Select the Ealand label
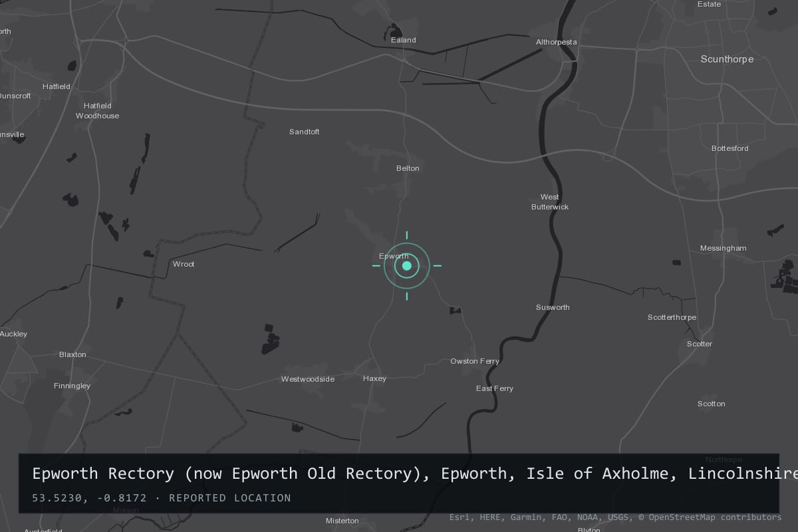Image resolution: width=798 pixels, height=532 pixels. [403, 40]
